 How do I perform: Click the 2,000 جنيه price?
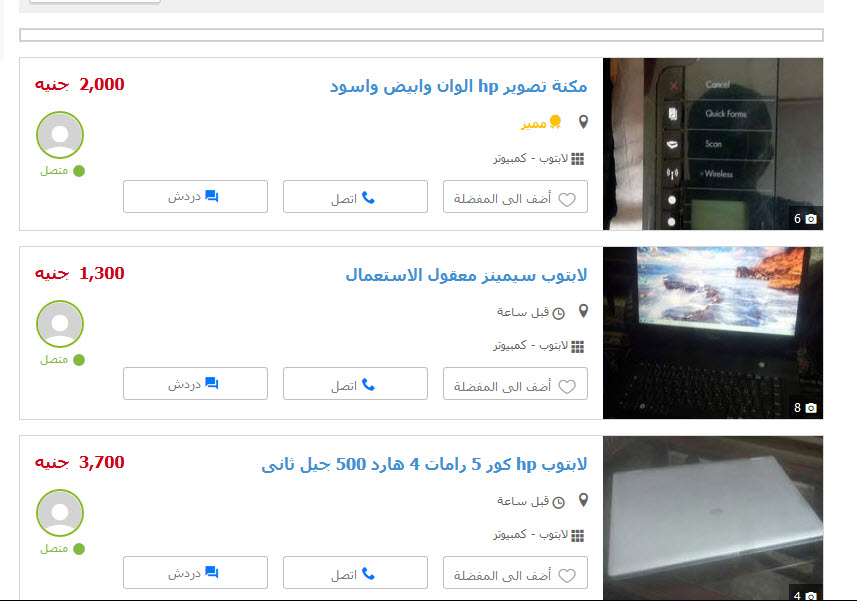coord(80,85)
